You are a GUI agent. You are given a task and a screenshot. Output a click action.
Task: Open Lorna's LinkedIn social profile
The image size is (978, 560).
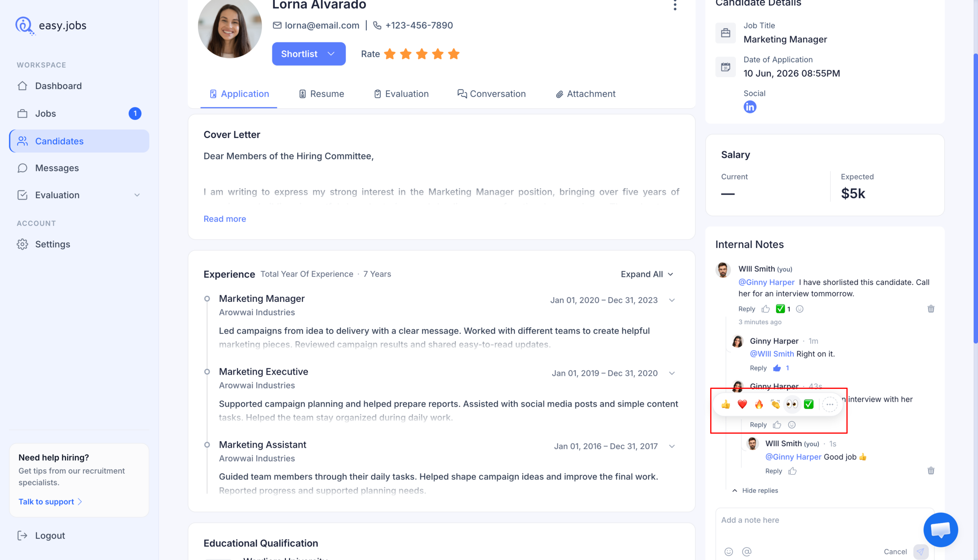(750, 107)
